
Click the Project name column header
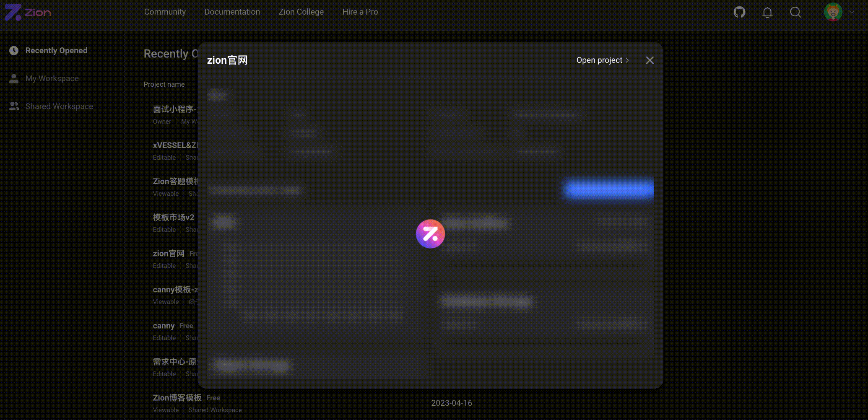(x=164, y=84)
